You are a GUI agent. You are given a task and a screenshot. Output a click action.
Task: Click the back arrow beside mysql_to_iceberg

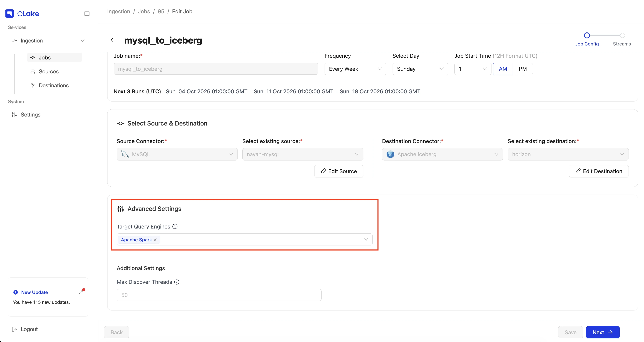[113, 40]
